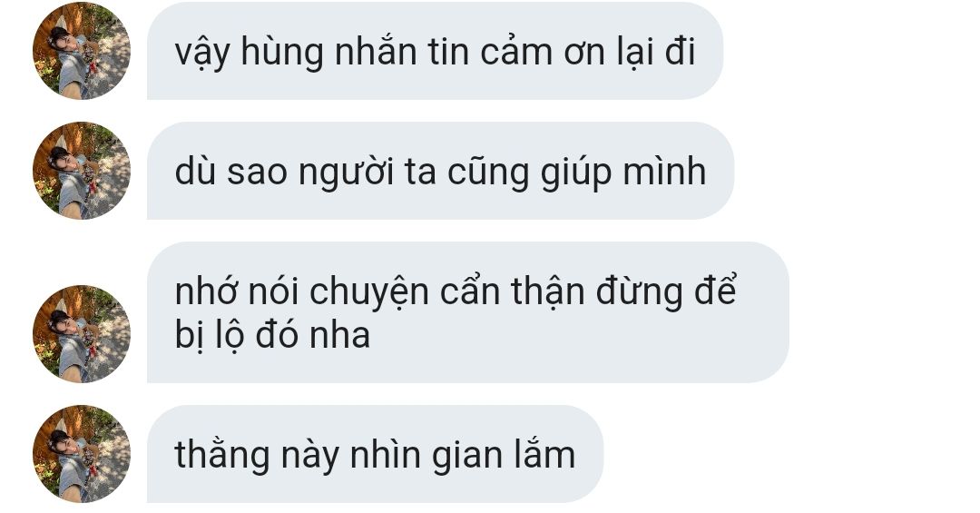Select the "dù sao người ta cũng giúp mình" bubble
This screenshot has width=980, height=513.
point(441,171)
